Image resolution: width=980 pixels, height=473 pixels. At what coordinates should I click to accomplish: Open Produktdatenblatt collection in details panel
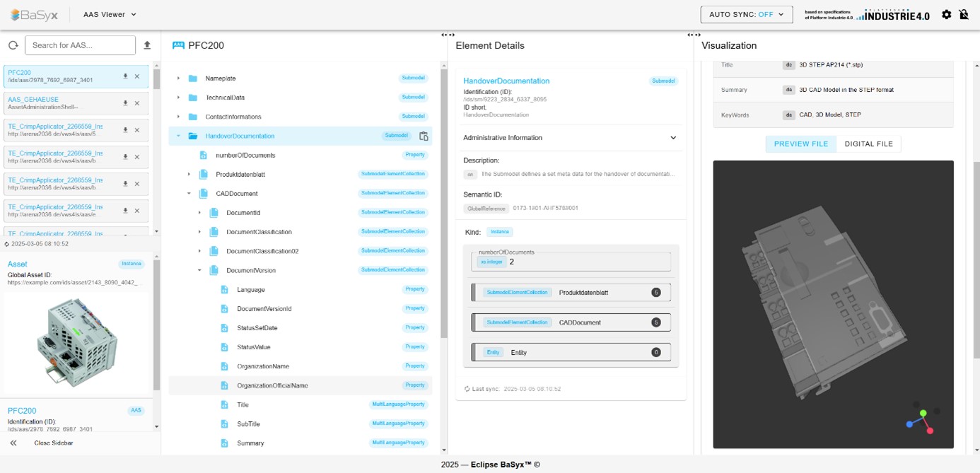[x=571, y=293]
